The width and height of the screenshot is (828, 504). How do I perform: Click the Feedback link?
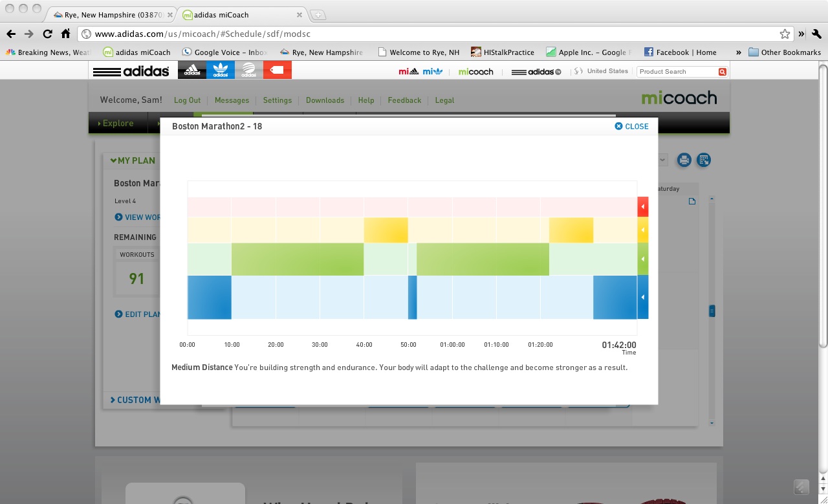[x=404, y=100]
